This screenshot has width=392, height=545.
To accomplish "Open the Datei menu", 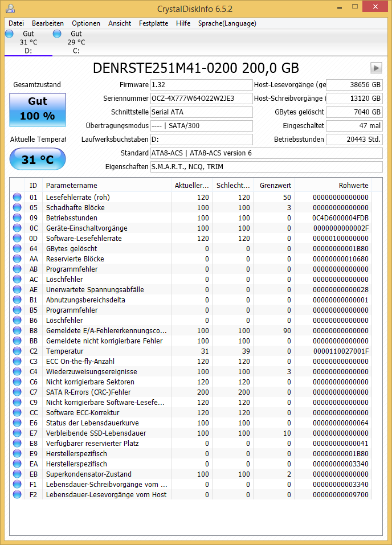I will coord(16,23).
